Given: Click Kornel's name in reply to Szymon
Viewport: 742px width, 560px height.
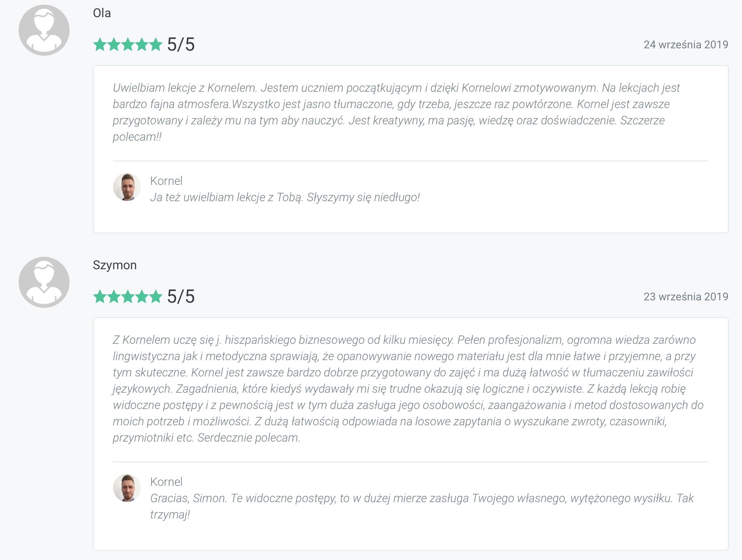Looking at the screenshot, I should [166, 482].
